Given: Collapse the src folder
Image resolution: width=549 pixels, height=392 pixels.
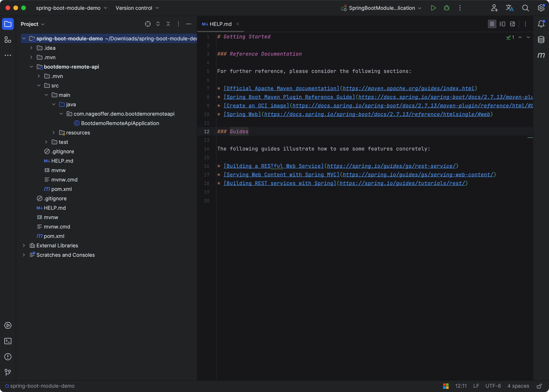Looking at the screenshot, I should point(39,86).
